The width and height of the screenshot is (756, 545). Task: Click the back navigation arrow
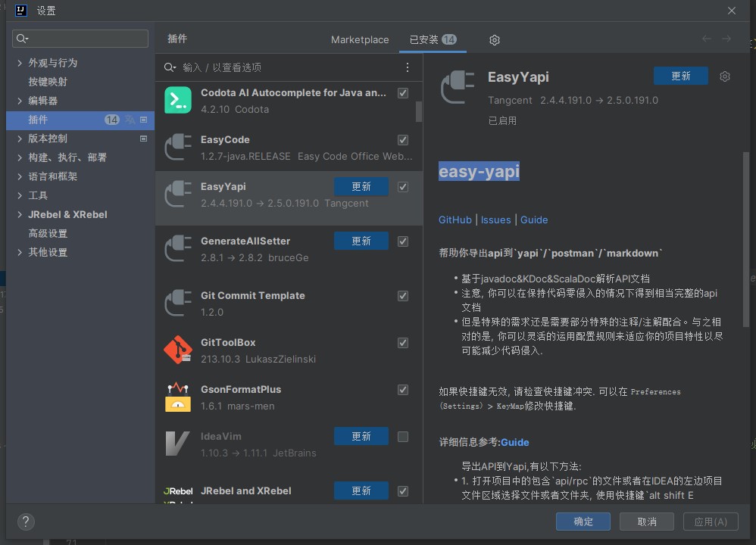[706, 39]
